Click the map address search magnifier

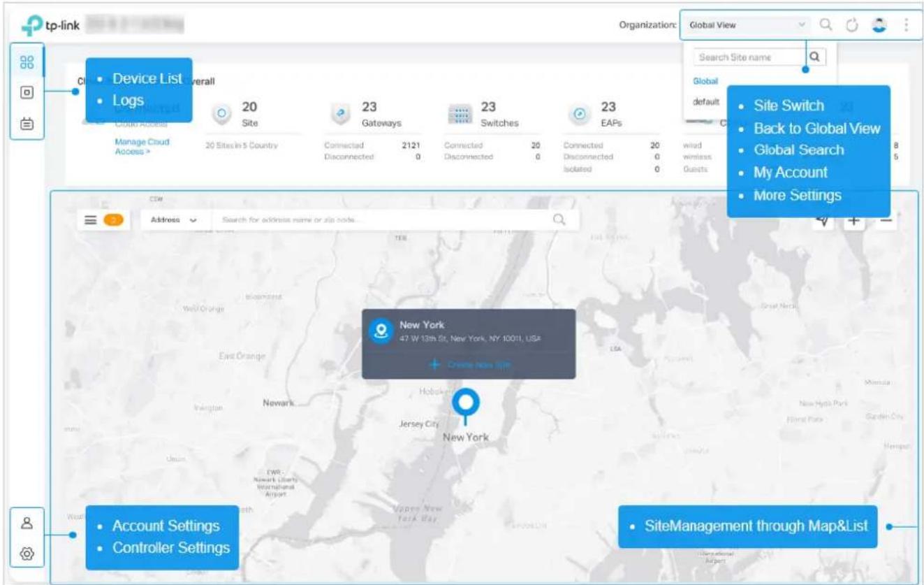[559, 219]
